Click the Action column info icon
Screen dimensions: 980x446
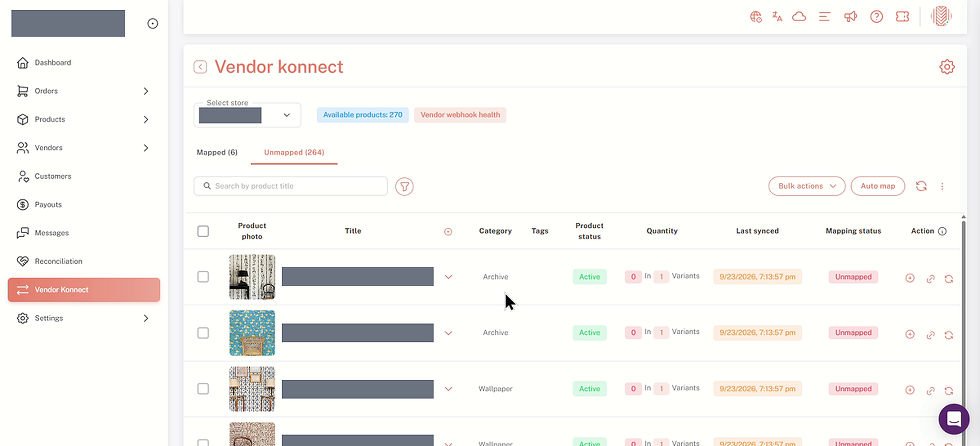(x=942, y=231)
